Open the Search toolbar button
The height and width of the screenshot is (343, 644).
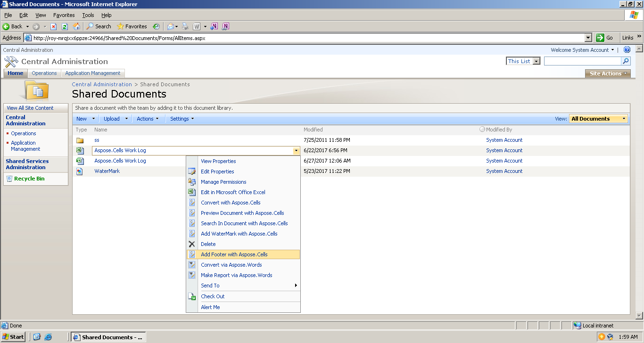coord(99,26)
